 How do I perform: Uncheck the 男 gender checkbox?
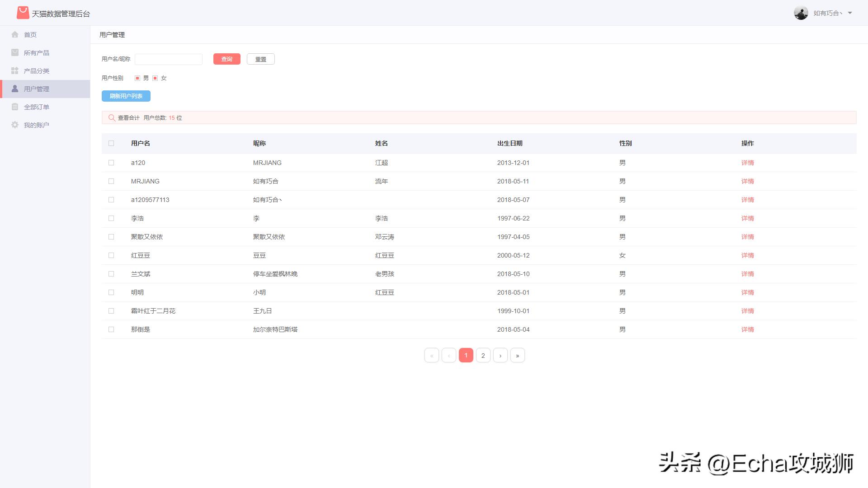click(x=137, y=78)
